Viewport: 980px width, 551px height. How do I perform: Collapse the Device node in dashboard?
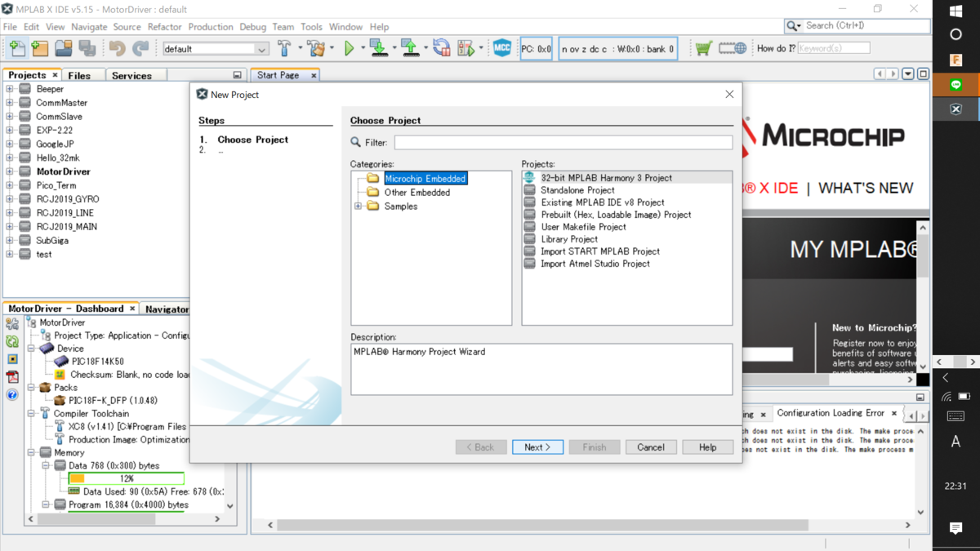[32, 349]
